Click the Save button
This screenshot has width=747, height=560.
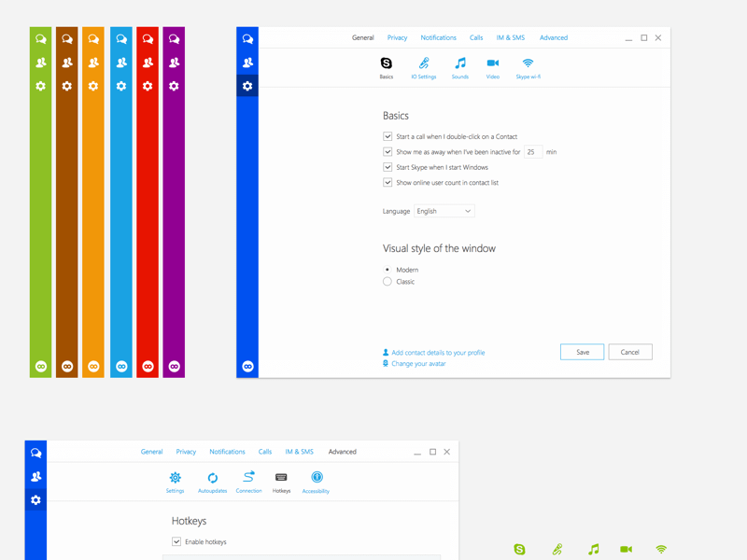[582, 352]
